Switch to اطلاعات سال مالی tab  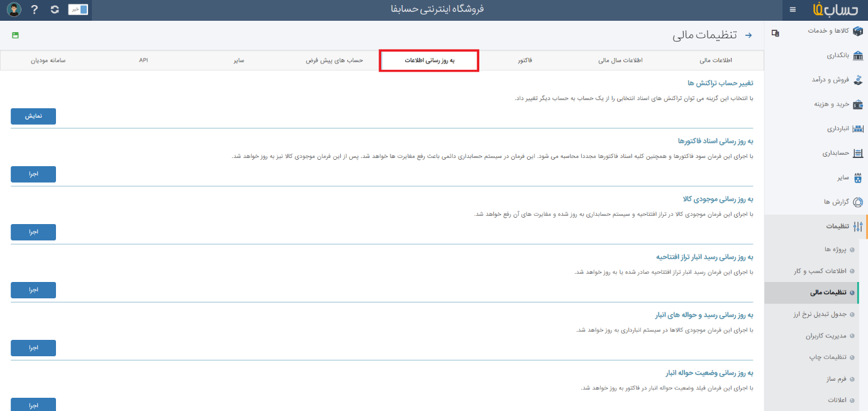pyautogui.click(x=620, y=60)
